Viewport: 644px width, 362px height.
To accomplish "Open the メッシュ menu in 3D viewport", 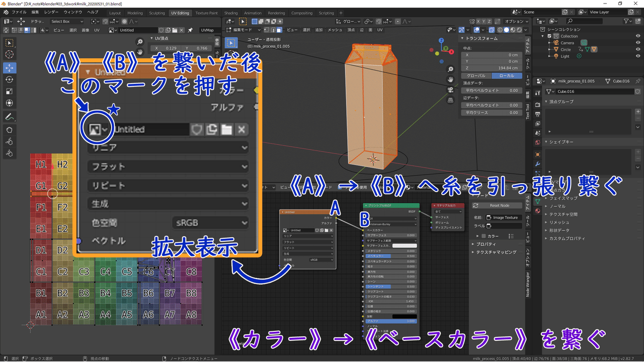I will [x=335, y=30].
